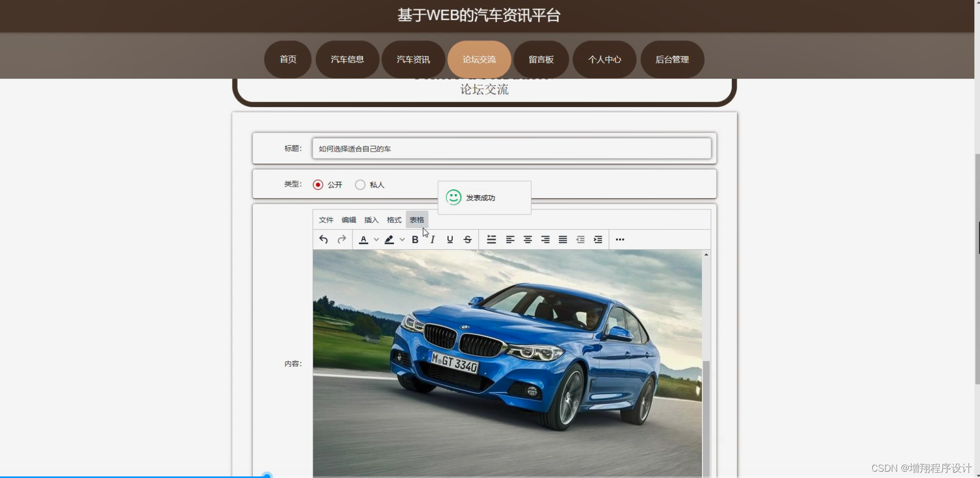The width and height of the screenshot is (980, 478).
Task: Open the highlight color dropdown
Action: [x=402, y=239]
